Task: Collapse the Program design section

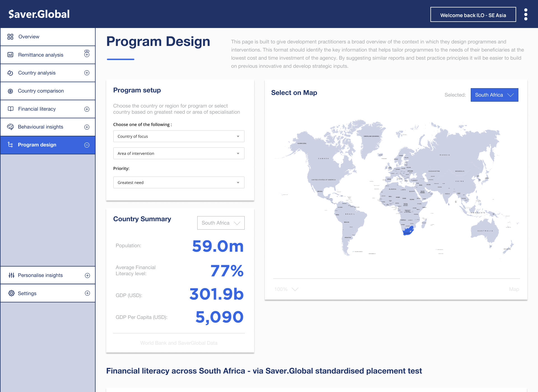Action: point(87,145)
